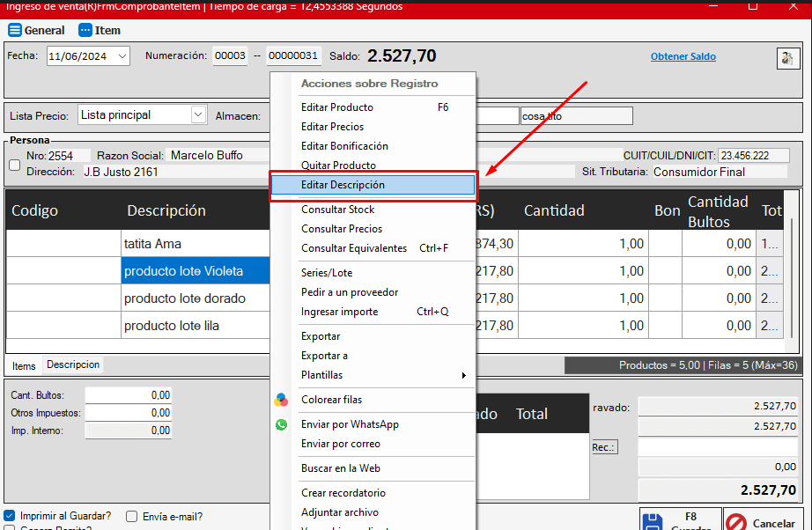Enable the Envía e-mail checkbox

point(132,517)
